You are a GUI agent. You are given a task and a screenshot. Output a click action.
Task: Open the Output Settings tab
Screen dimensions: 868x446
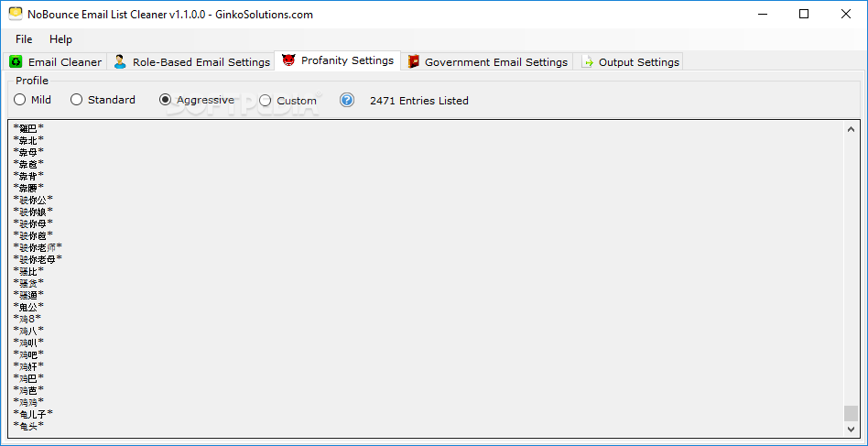point(630,61)
